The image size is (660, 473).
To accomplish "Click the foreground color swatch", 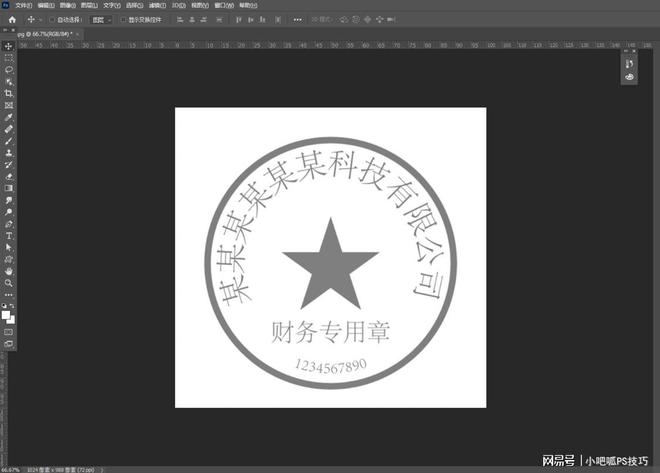I will click(7, 315).
